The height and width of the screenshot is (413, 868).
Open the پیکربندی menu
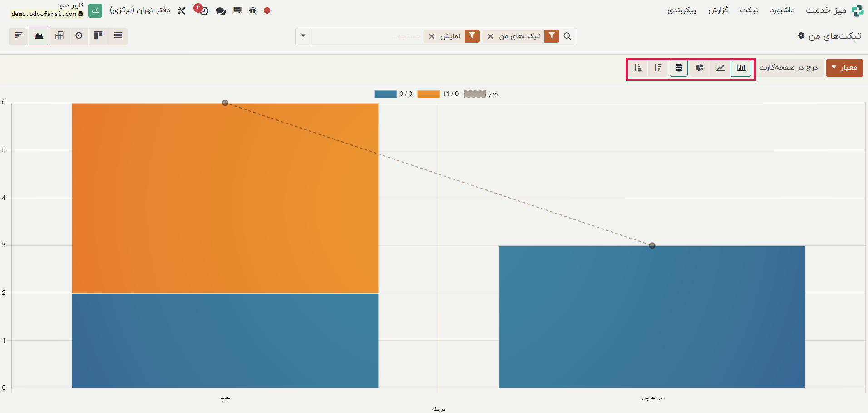tap(681, 10)
